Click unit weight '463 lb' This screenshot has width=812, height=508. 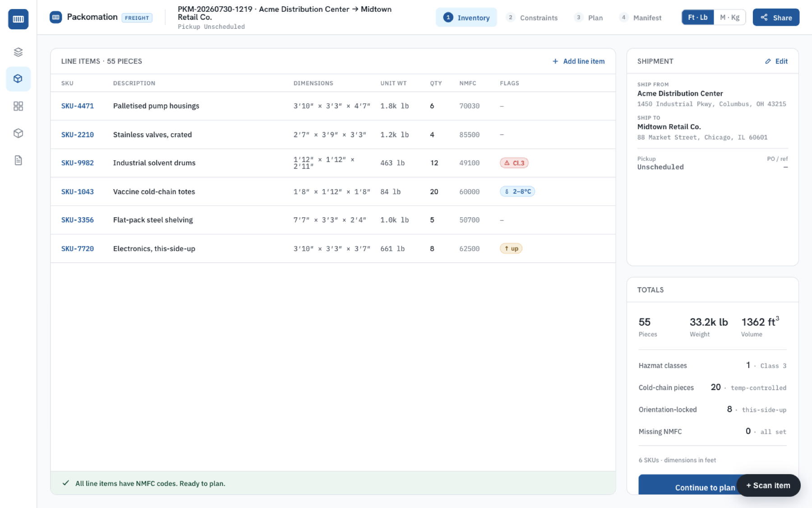392,163
